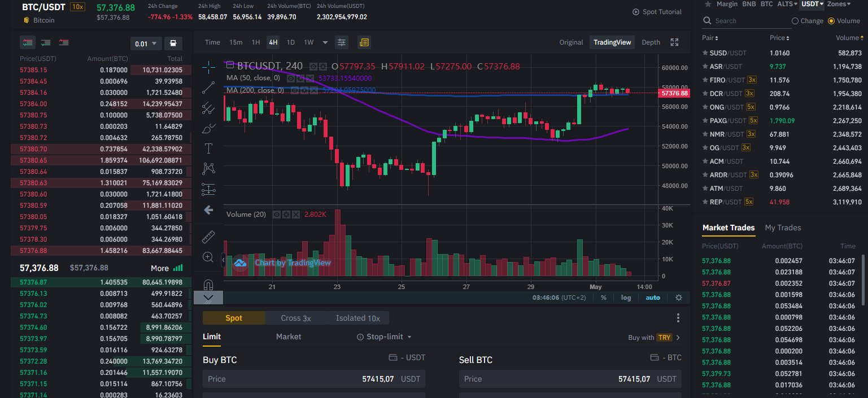Open the 0.01 price grouping dropdown

click(x=146, y=43)
